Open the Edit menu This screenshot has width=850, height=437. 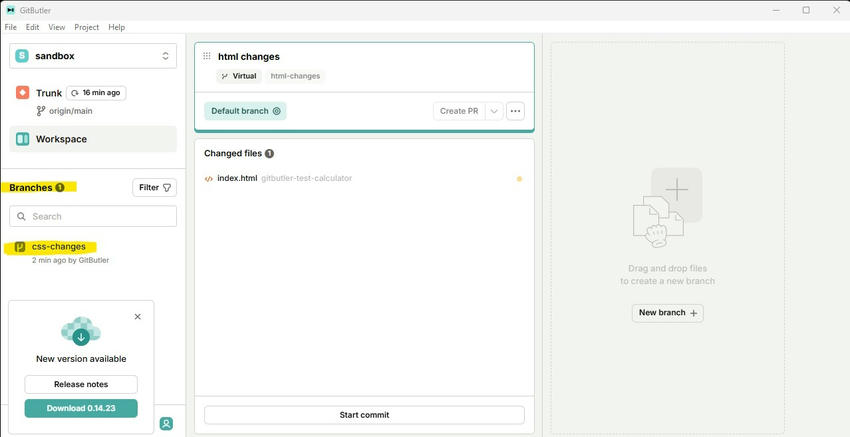pos(32,27)
